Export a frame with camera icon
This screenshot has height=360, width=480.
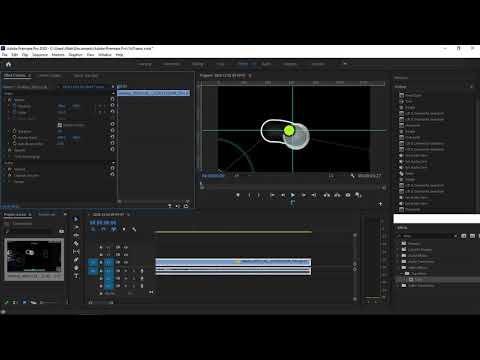pos(348,195)
